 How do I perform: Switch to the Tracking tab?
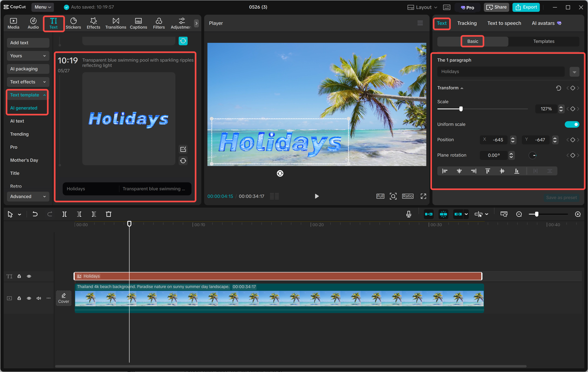pyautogui.click(x=467, y=23)
